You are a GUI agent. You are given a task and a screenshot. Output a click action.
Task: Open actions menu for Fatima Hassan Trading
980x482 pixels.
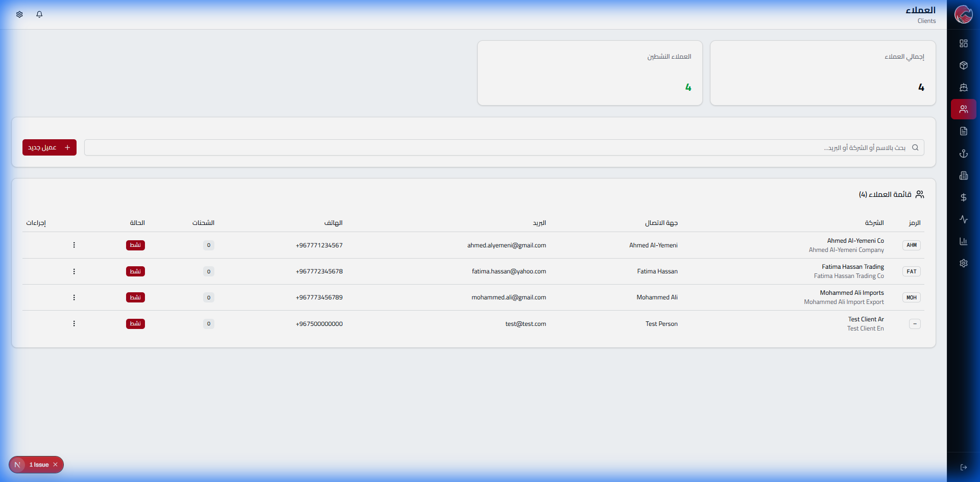[x=74, y=271]
